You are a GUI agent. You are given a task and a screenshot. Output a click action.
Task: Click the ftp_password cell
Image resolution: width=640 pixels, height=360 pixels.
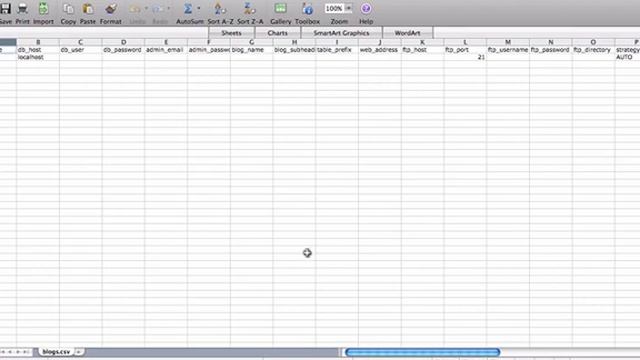point(551,50)
